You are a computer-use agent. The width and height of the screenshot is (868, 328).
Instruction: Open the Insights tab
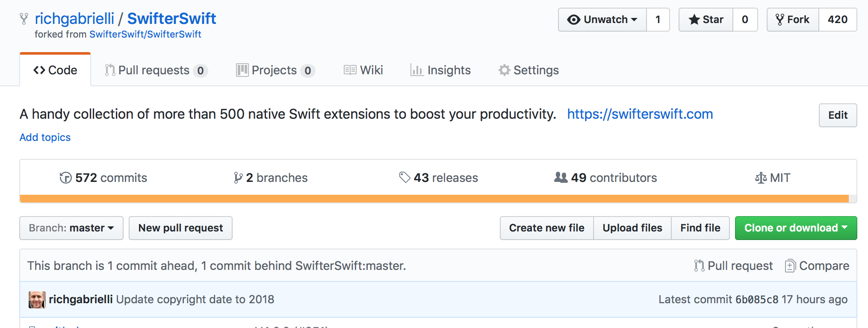click(x=440, y=70)
